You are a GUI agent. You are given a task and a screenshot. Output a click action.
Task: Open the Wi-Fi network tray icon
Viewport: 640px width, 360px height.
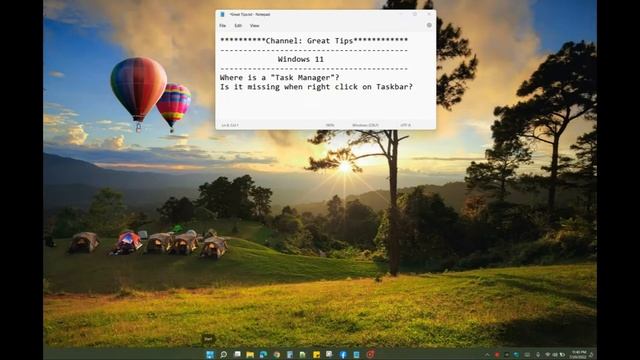click(x=548, y=355)
